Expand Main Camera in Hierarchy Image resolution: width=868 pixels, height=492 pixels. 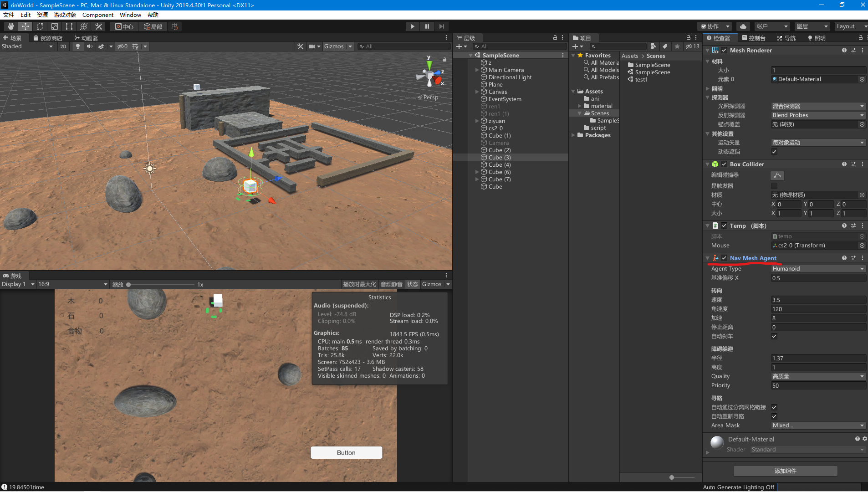(x=477, y=70)
